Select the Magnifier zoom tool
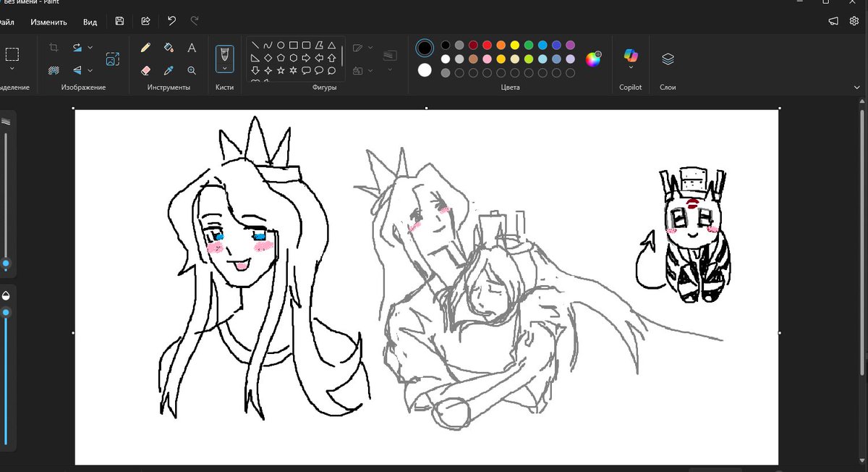Screen dimensions: 868x472 tap(192, 70)
